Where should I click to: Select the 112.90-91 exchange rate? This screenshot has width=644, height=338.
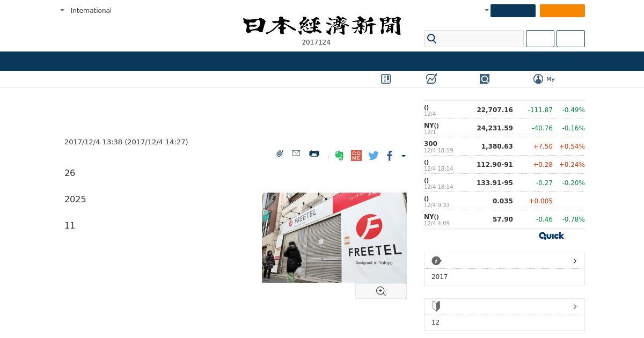[x=495, y=165]
